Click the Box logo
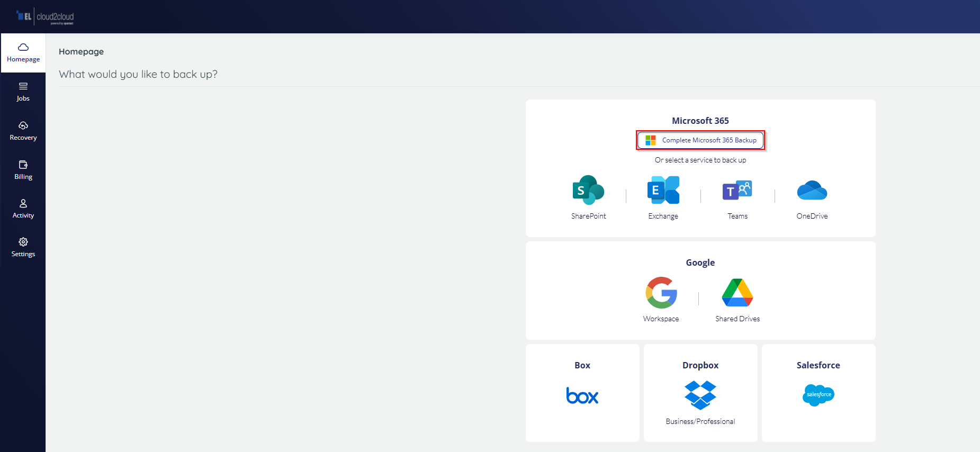 click(582, 396)
